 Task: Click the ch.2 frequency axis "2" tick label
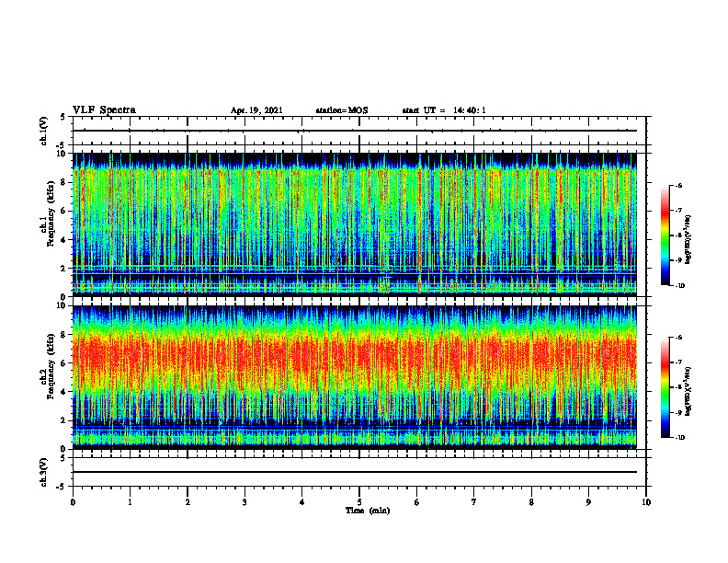coord(64,420)
